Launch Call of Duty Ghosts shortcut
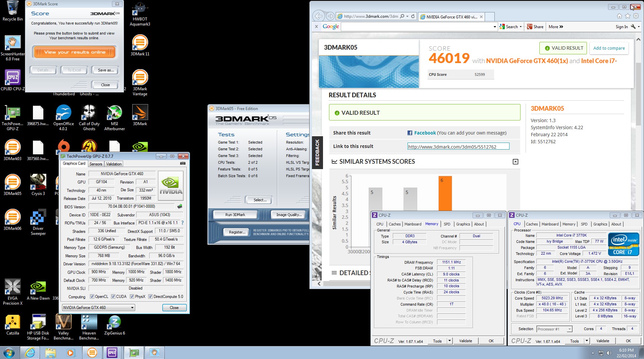Screen dimensions: 644x359 89,117
